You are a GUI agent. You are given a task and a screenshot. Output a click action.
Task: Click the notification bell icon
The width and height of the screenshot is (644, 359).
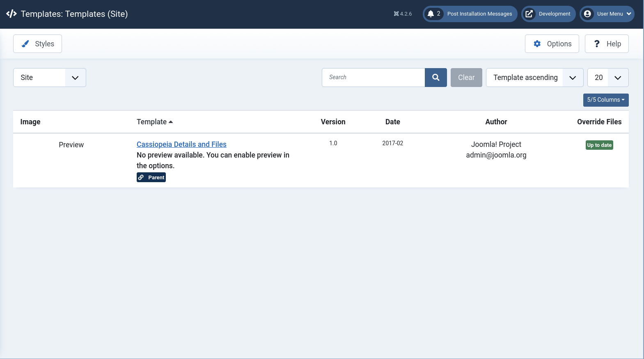click(431, 14)
